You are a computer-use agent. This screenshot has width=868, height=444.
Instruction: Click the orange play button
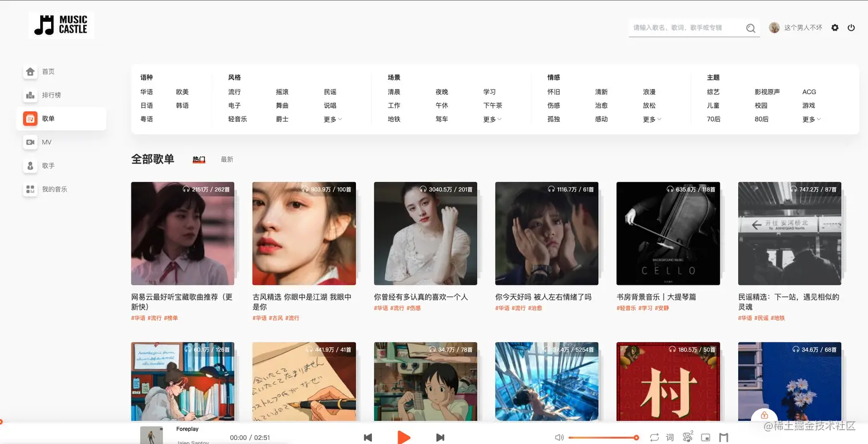(x=404, y=437)
